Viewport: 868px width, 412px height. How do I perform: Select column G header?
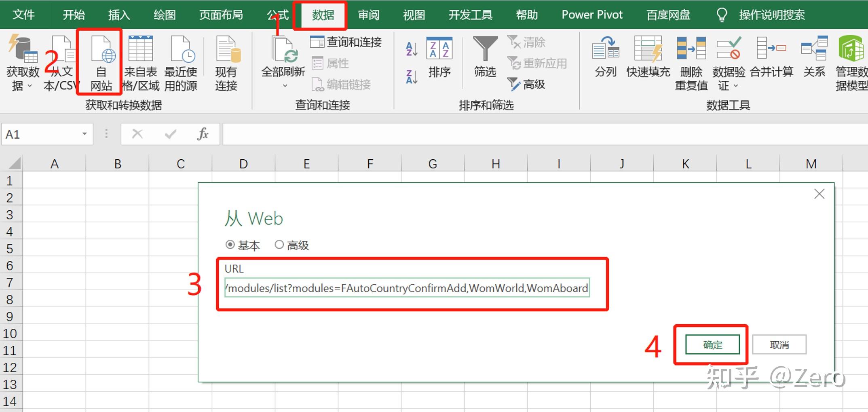pyautogui.click(x=433, y=164)
